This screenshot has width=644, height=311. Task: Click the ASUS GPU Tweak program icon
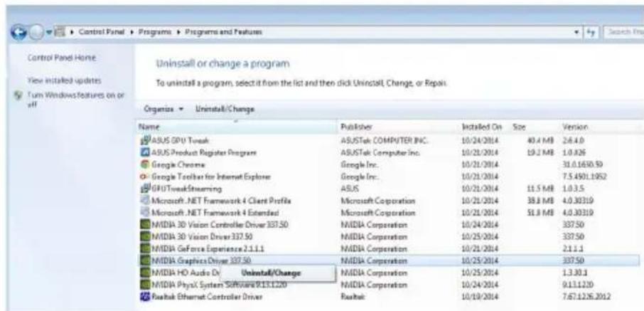coord(144,141)
